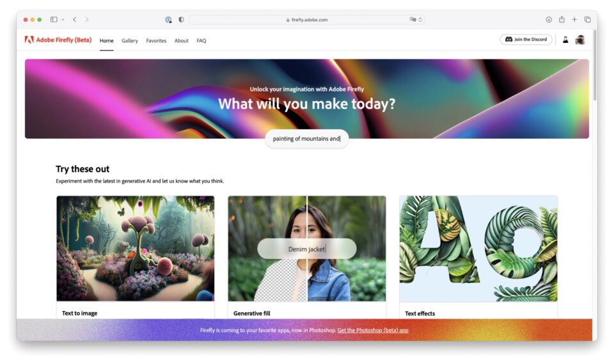Viewport: 614px width, 364px height.
Task: Click the browser forward arrow
Action: (x=87, y=19)
